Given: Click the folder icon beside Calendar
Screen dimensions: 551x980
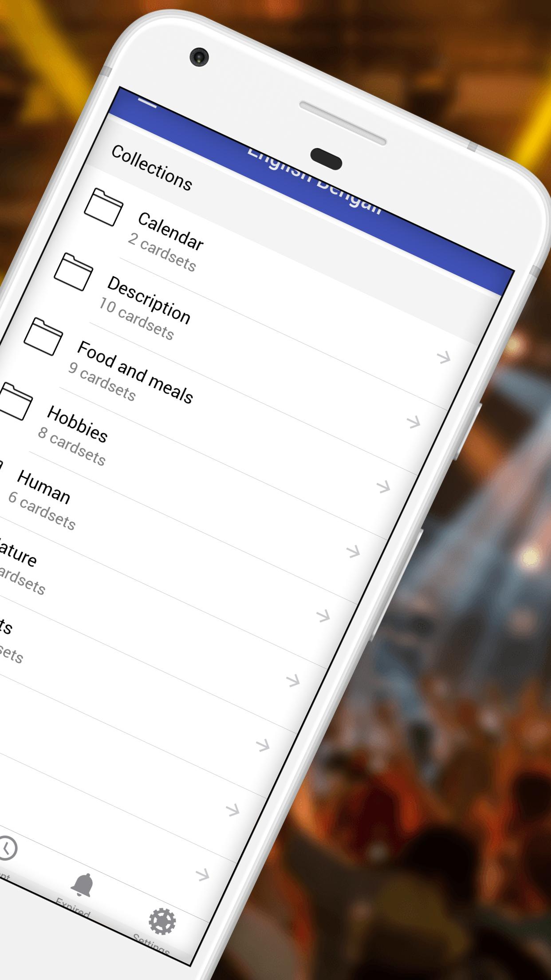Looking at the screenshot, I should 103,208.
